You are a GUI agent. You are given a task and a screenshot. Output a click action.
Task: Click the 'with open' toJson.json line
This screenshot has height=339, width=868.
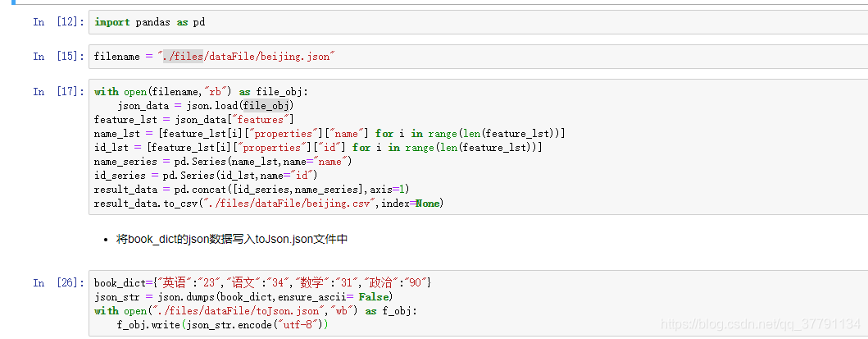[255, 311]
